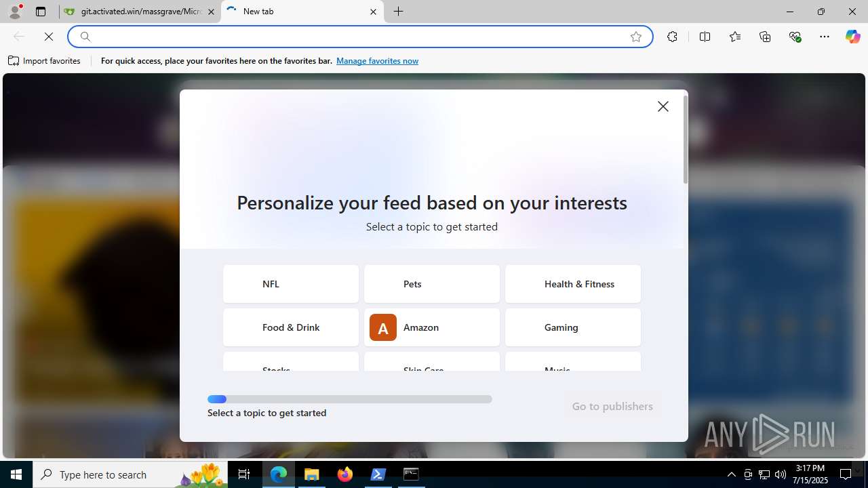Show hidden system tray icons
Image resolution: width=868 pixels, height=488 pixels.
[731, 474]
